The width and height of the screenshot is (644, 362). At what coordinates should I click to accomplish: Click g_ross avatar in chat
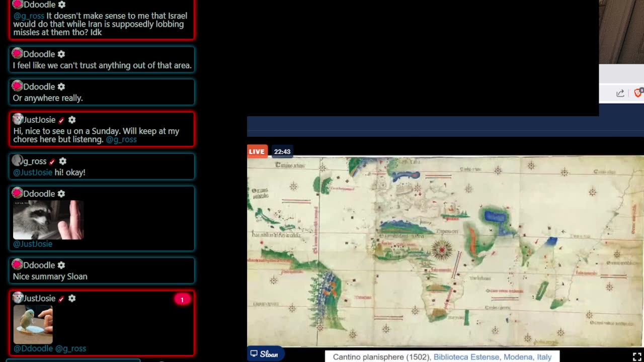coord(18,160)
